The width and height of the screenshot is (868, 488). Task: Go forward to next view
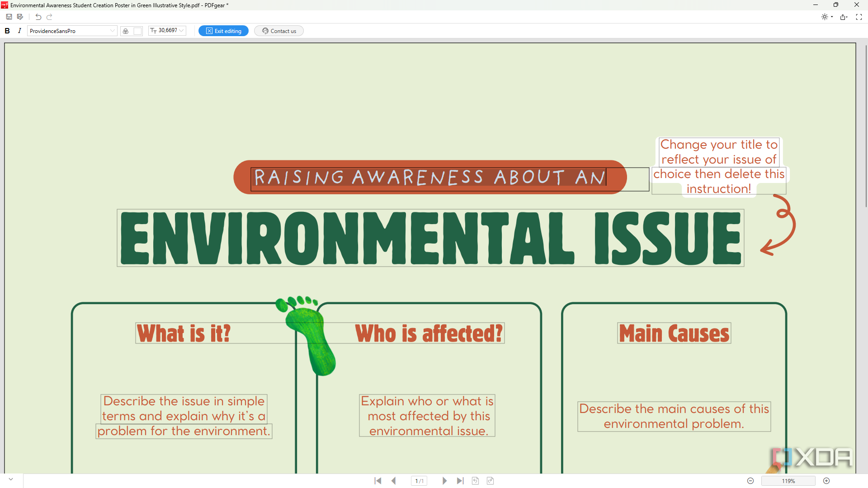tap(490, 481)
